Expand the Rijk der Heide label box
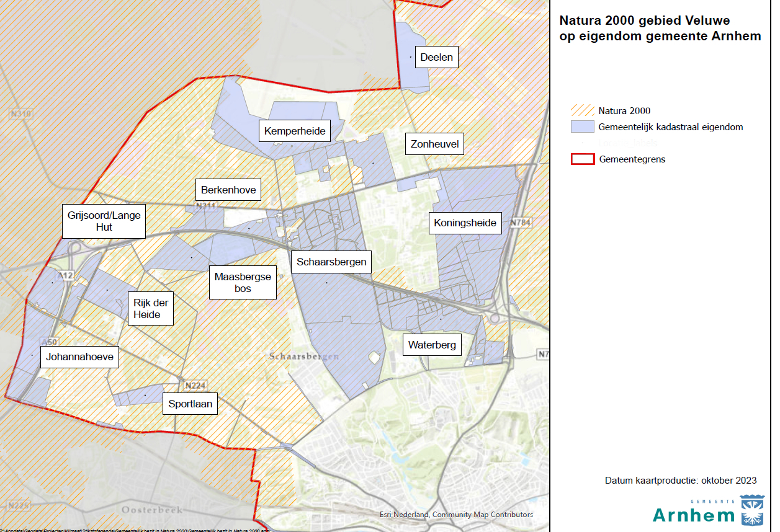This screenshot has height=532, width=780. click(x=150, y=308)
